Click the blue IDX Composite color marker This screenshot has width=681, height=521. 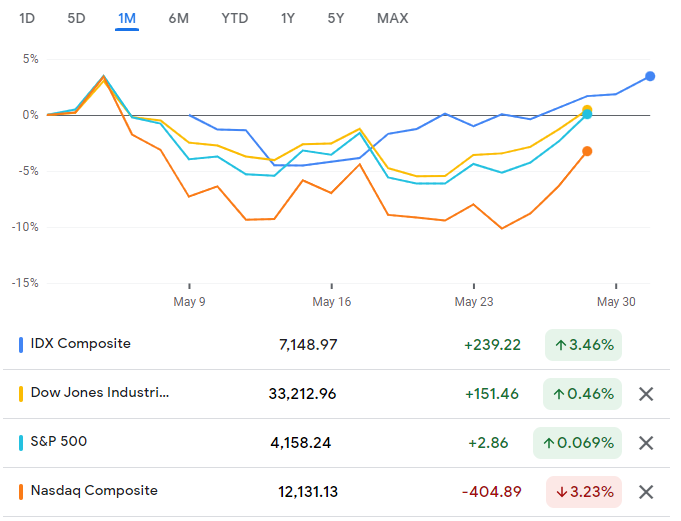22,345
